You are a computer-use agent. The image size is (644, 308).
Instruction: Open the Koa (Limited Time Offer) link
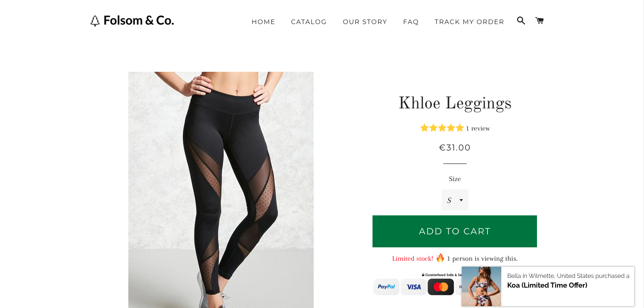tap(547, 285)
